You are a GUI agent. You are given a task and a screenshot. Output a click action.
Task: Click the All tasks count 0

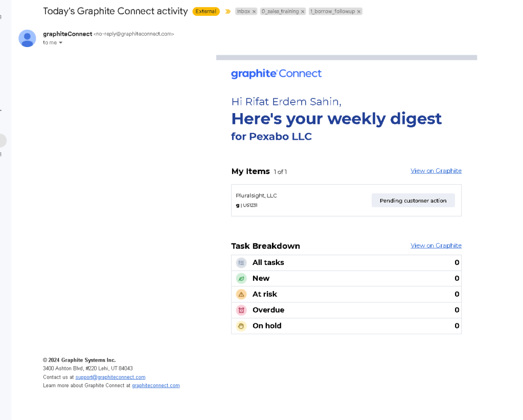tap(457, 262)
